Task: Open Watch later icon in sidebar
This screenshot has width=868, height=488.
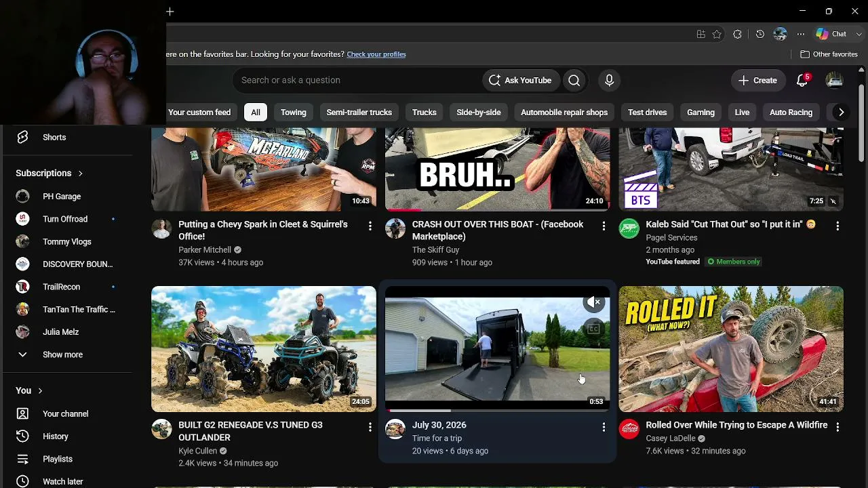Action: 22,481
